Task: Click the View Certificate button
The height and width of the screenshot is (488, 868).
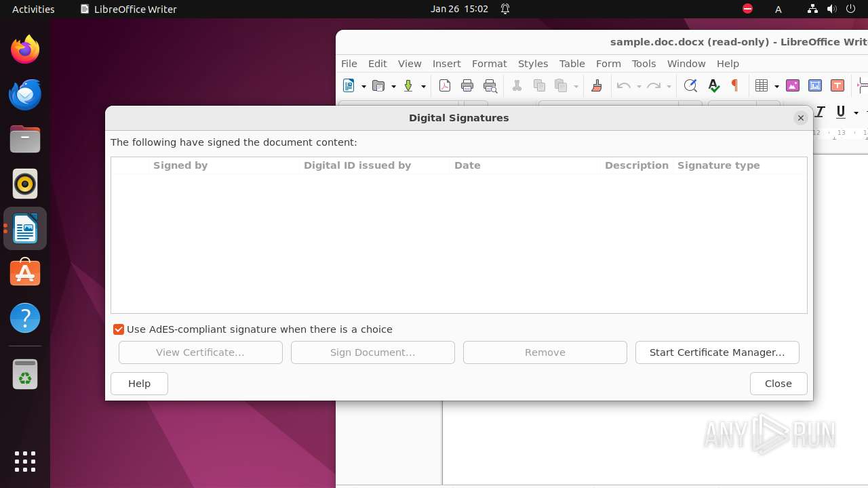Action: [x=201, y=352]
